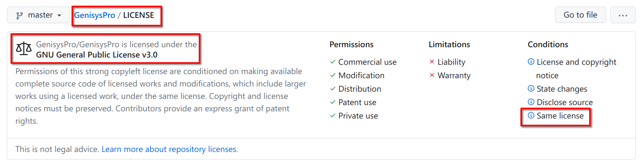Click the Commercial use checkmark icon
644x164 pixels.
click(333, 62)
